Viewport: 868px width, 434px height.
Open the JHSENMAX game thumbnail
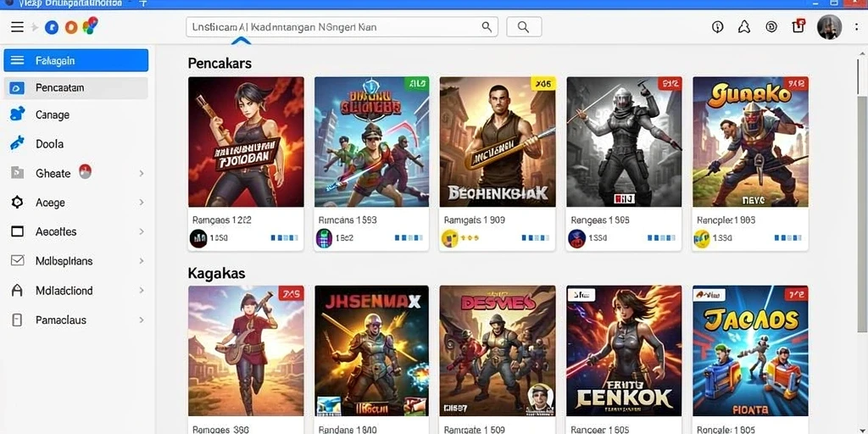click(x=371, y=350)
